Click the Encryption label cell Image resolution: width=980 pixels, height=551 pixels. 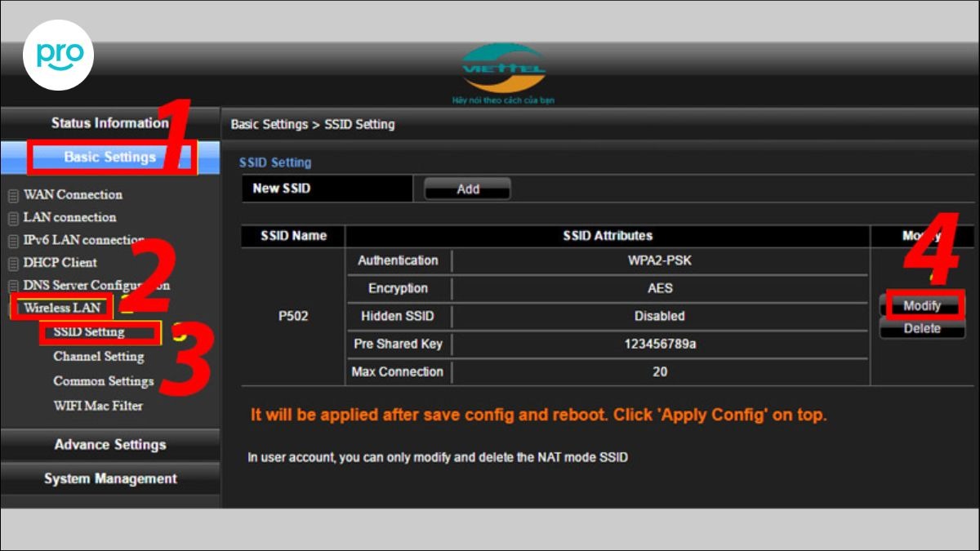398,289
